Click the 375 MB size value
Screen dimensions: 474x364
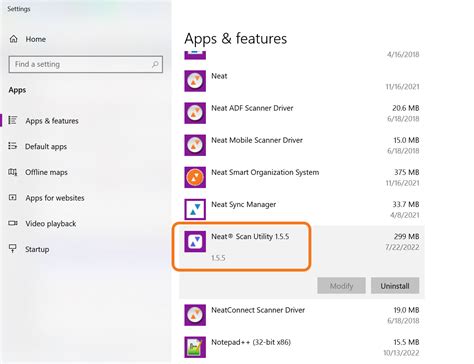406,172
